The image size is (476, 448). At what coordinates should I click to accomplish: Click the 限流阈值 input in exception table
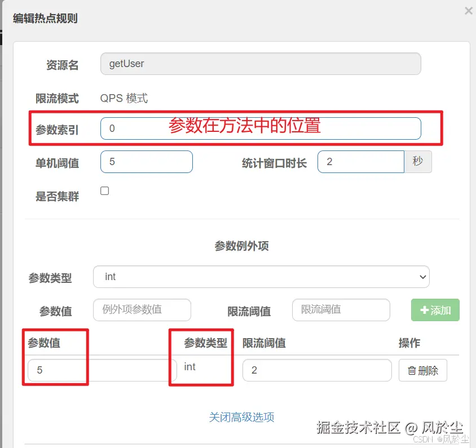pyautogui.click(x=317, y=370)
